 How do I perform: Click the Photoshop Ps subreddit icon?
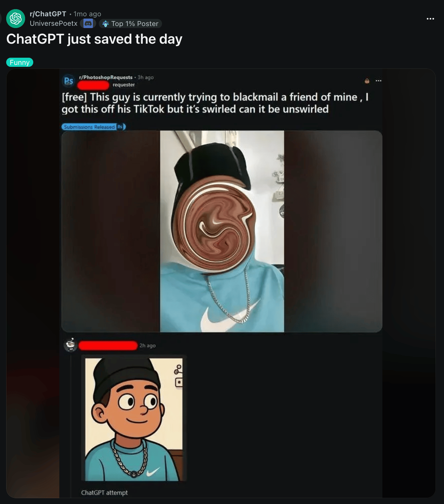click(x=68, y=81)
